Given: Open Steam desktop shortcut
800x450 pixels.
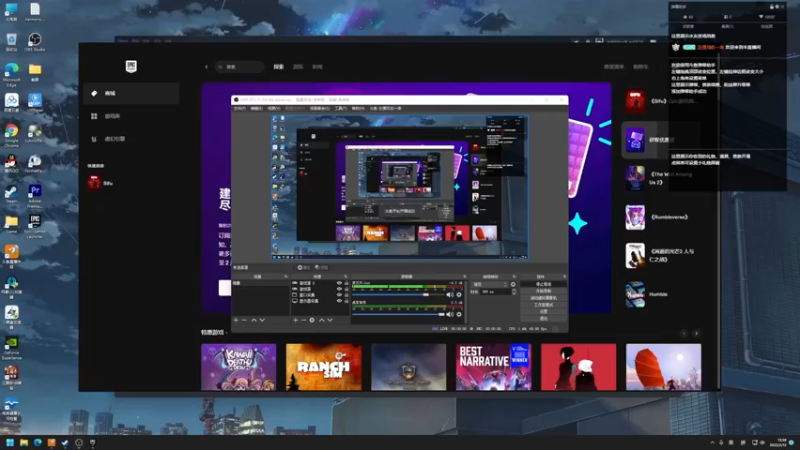Looking at the screenshot, I should (11, 194).
